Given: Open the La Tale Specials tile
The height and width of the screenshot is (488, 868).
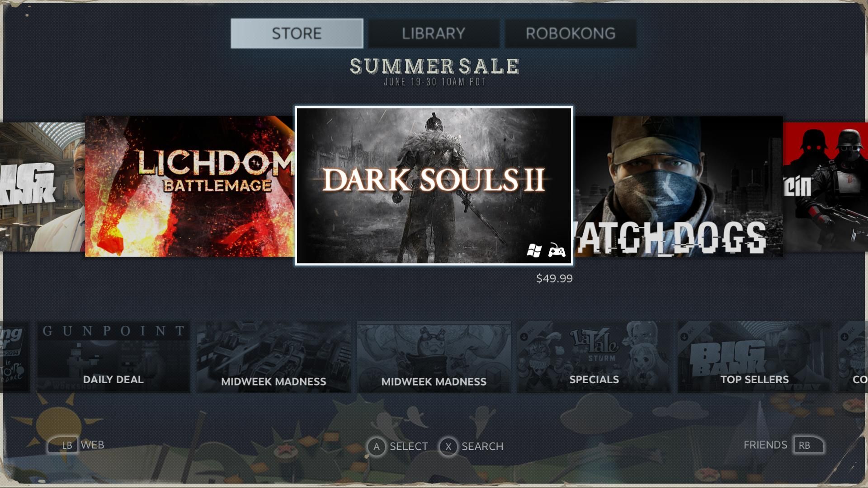Looking at the screenshot, I should 594,357.
